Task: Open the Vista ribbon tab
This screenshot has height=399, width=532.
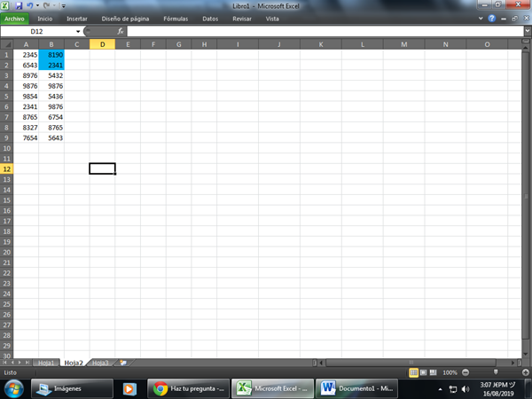Action: [x=272, y=19]
